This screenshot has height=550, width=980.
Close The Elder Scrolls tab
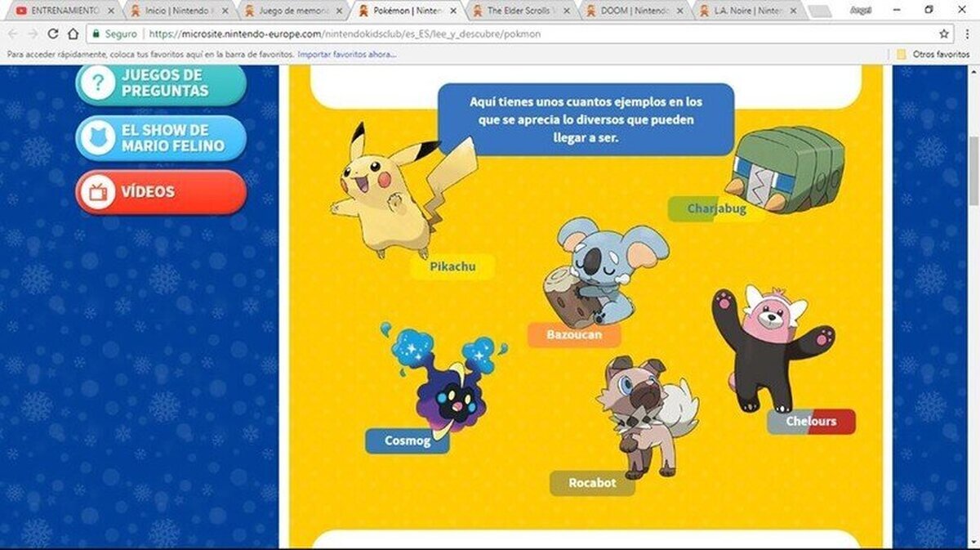click(x=567, y=11)
